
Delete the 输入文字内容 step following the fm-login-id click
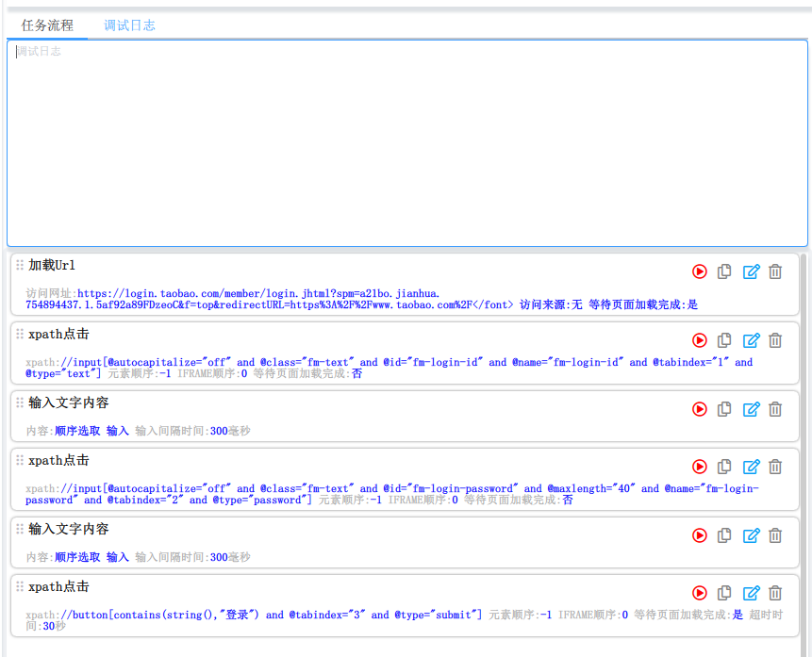click(775, 409)
